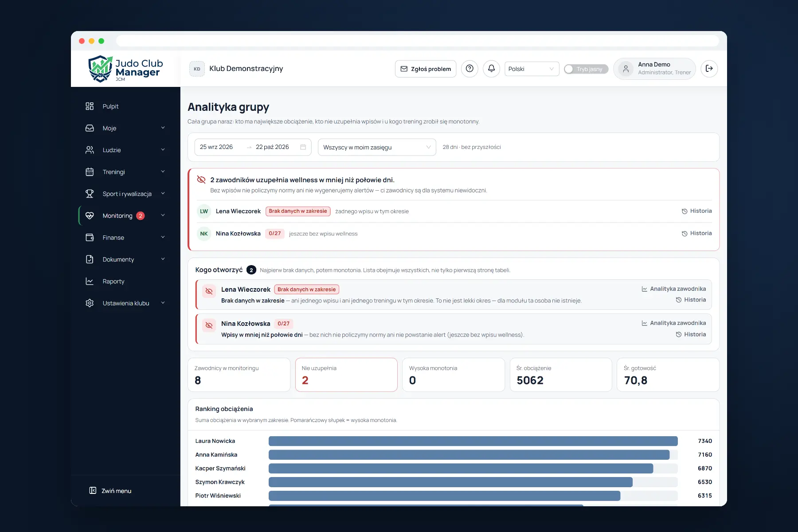Viewport: 798px width, 532px height.
Task: Click the Monitoring heart icon
Action: coord(90,216)
